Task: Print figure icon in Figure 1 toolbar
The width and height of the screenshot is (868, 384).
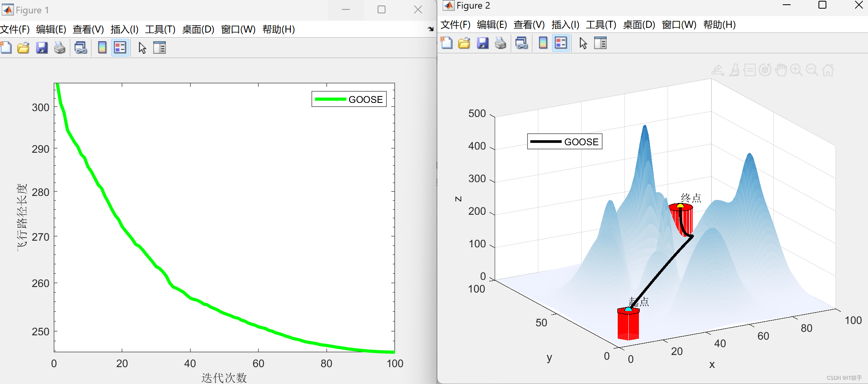Action: click(60, 48)
